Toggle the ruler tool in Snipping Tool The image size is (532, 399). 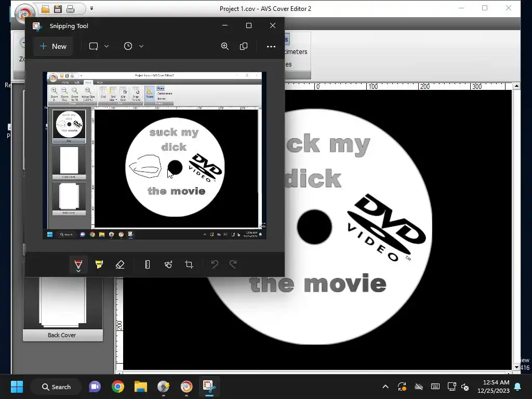click(x=147, y=264)
